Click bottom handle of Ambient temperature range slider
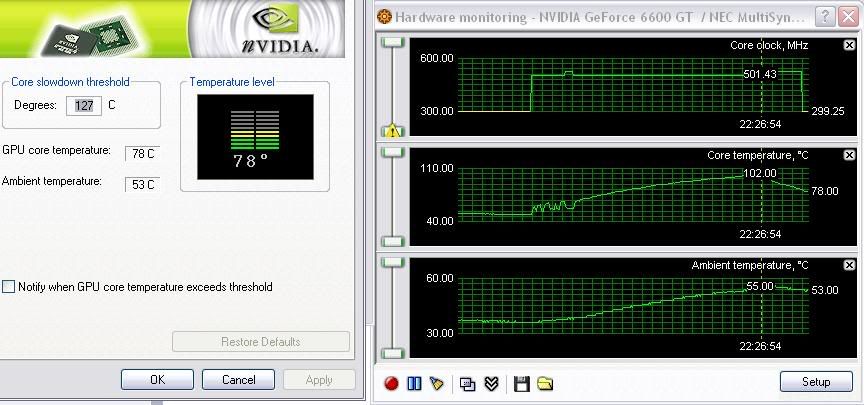Viewport: 864px width, 405px height. tap(392, 353)
